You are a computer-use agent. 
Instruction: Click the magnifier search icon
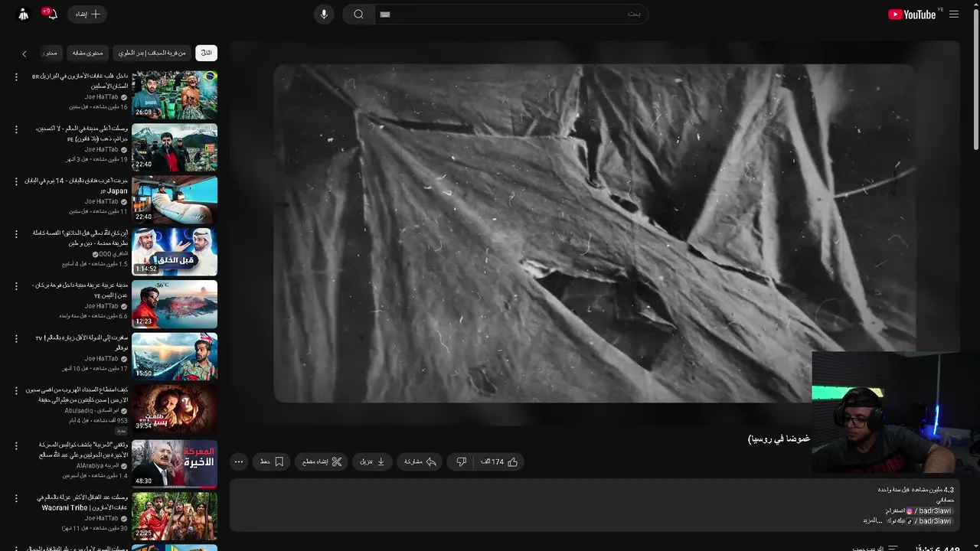click(x=358, y=15)
